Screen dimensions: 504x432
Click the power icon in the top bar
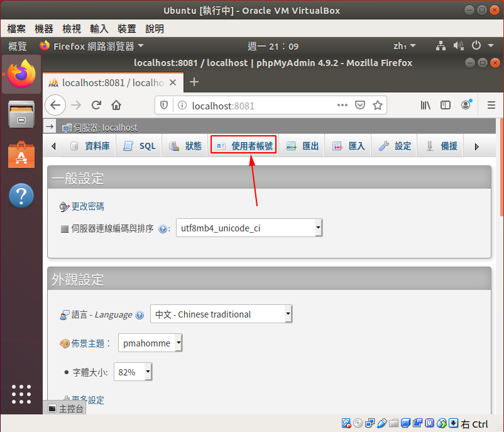point(476,46)
